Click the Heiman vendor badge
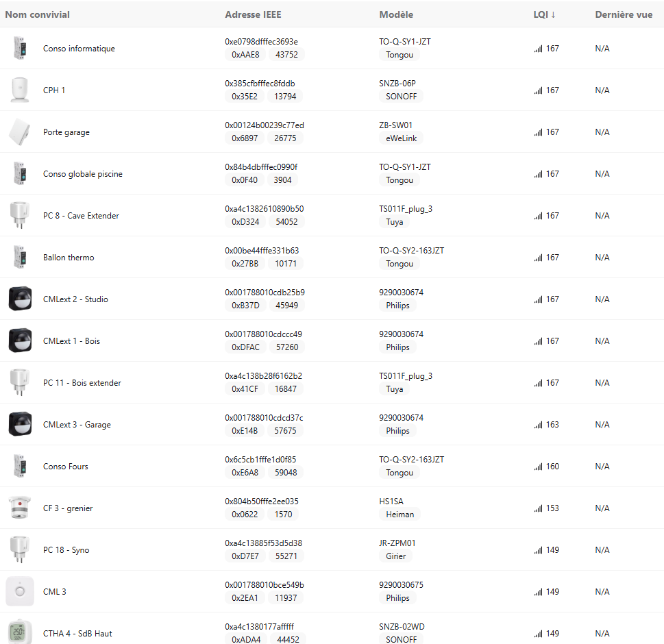Image resolution: width=664 pixels, height=644 pixels. pyautogui.click(x=399, y=515)
